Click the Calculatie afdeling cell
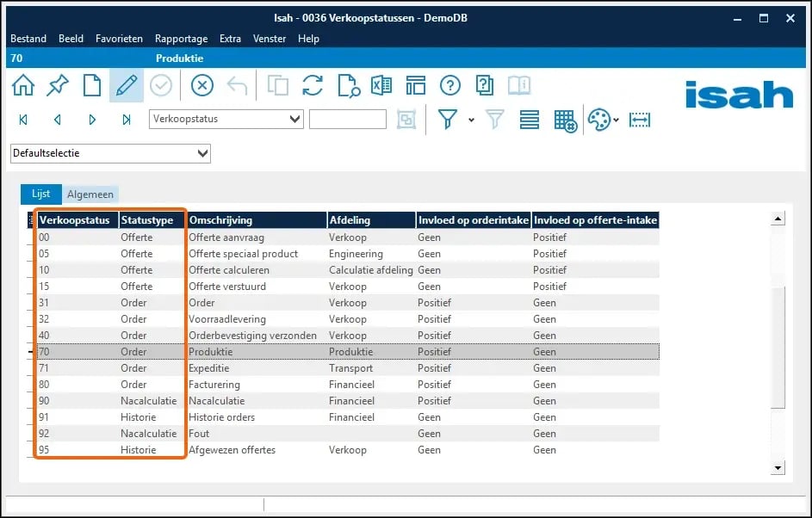This screenshot has width=812, height=518. (x=371, y=270)
